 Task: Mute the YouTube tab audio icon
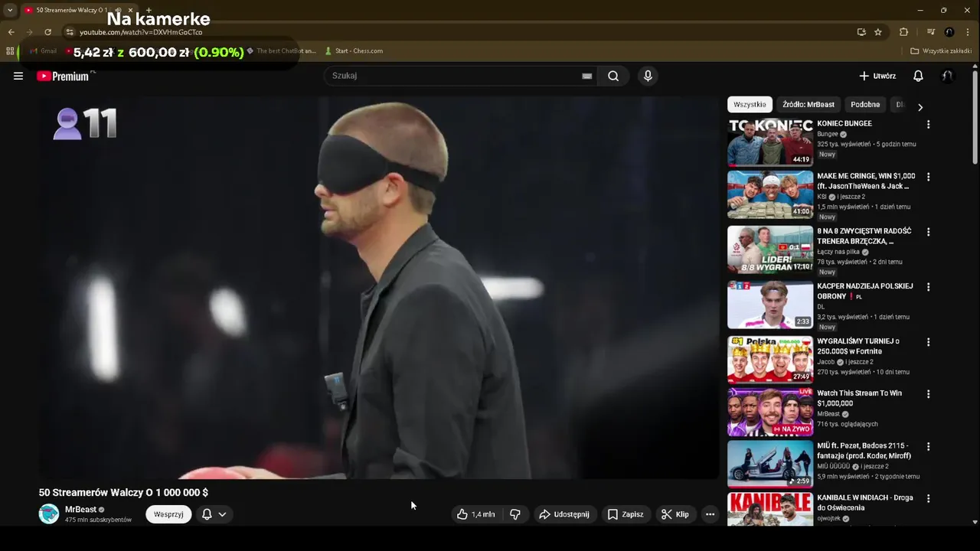[118, 10]
